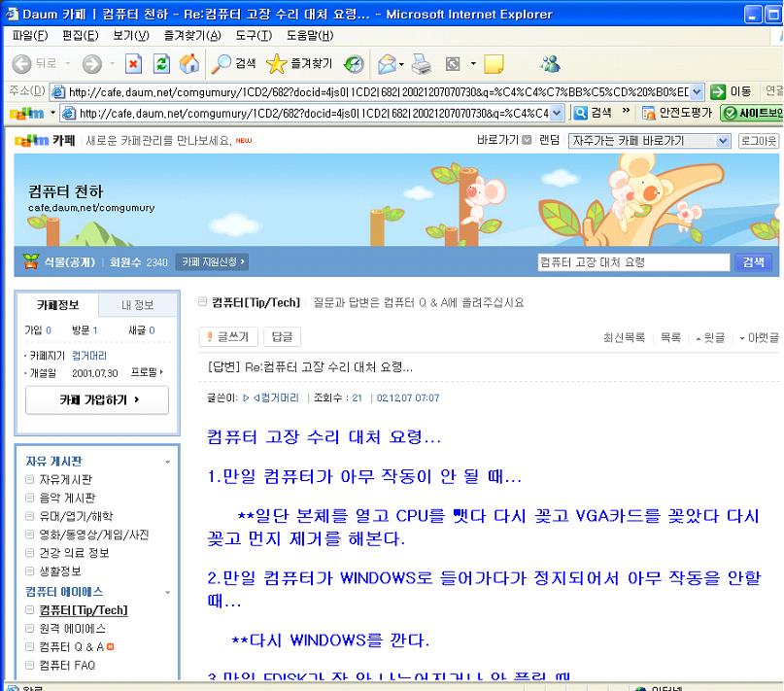This screenshot has height=691, width=784.
Task: Click the 답글 button
Action: [282, 336]
